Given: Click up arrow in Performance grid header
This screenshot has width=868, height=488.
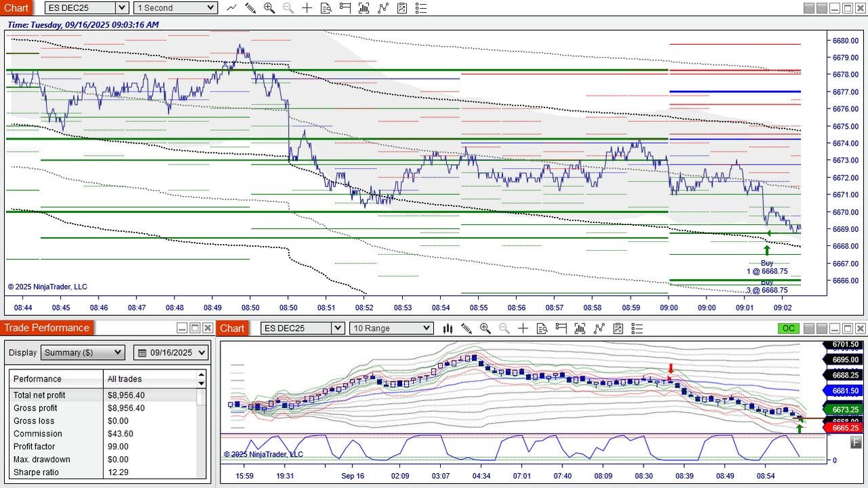Looking at the screenshot, I should (201, 374).
